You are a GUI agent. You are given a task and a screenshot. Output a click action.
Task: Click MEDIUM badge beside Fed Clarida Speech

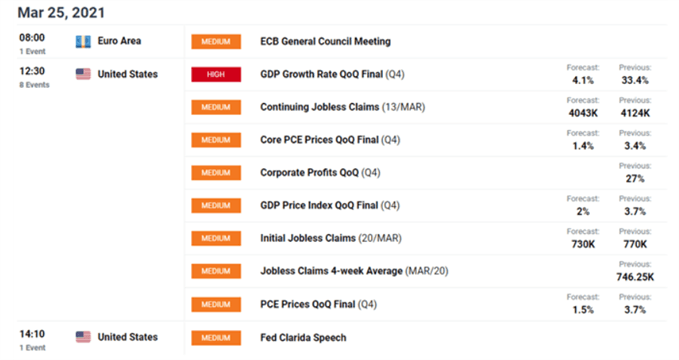point(216,338)
